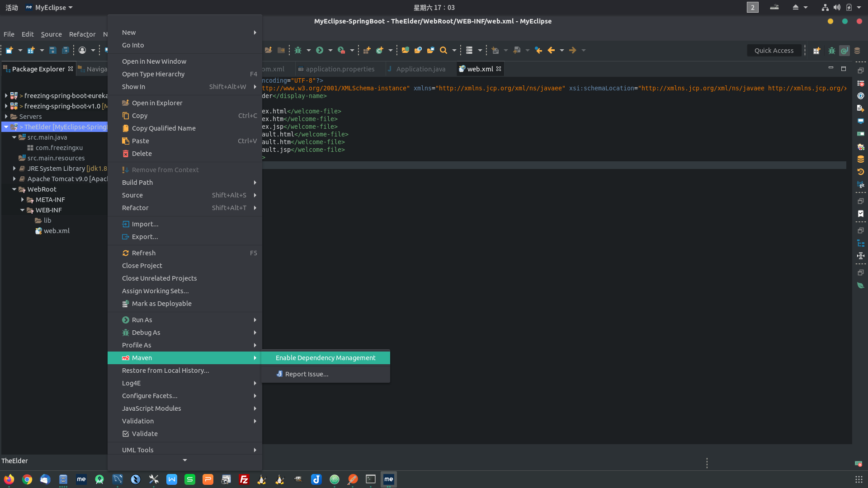Viewport: 868px width, 488px height.
Task: Launch FileZilla from the dock
Action: (x=244, y=479)
